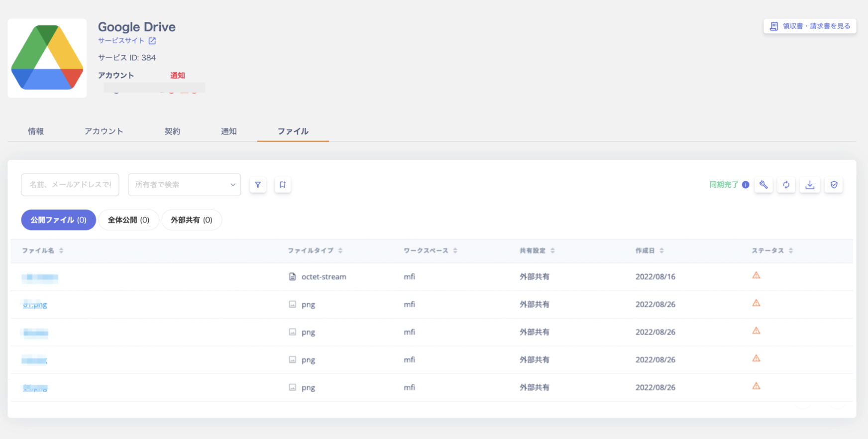Click the refresh sync icon
The height and width of the screenshot is (439, 868).
click(x=786, y=185)
